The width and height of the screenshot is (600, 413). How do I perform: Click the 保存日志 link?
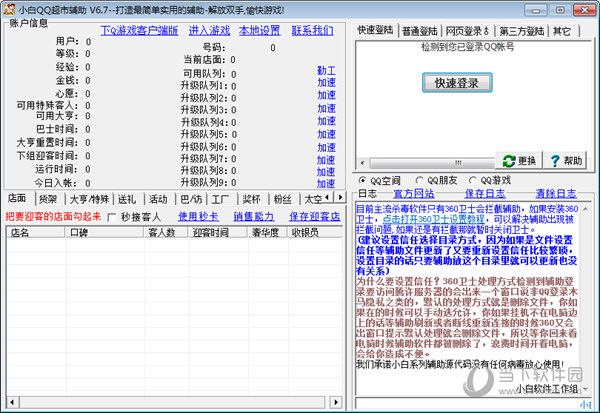(485, 194)
